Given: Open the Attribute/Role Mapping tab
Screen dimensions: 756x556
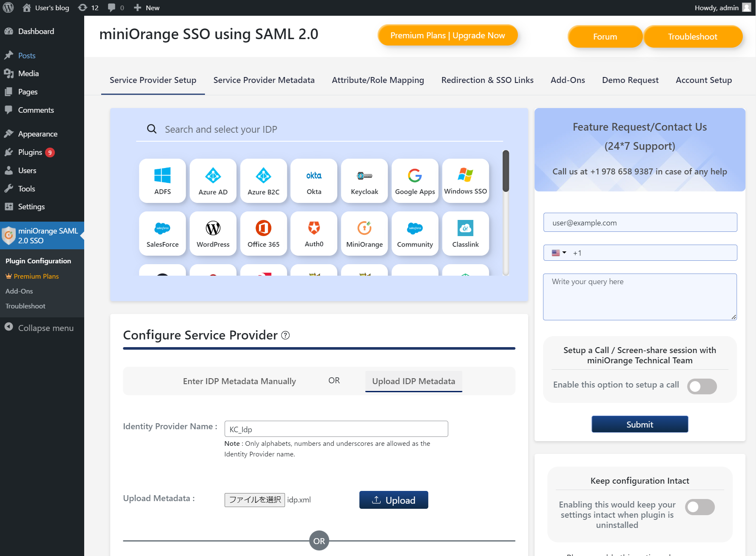Looking at the screenshot, I should (378, 80).
